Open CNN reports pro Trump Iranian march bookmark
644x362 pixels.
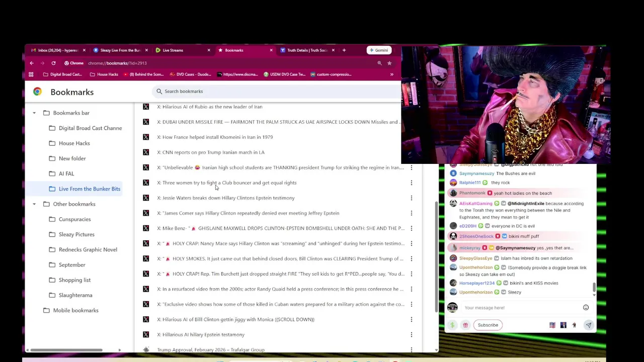[x=210, y=152]
